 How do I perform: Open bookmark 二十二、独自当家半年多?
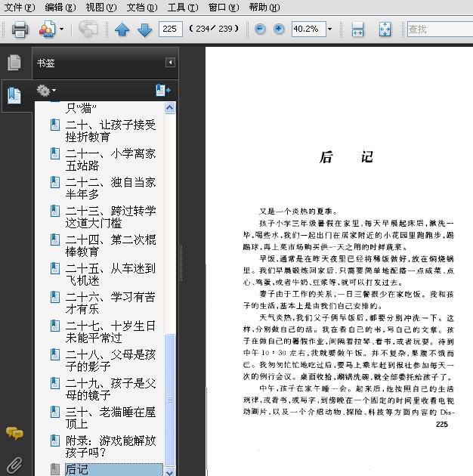(x=110, y=188)
